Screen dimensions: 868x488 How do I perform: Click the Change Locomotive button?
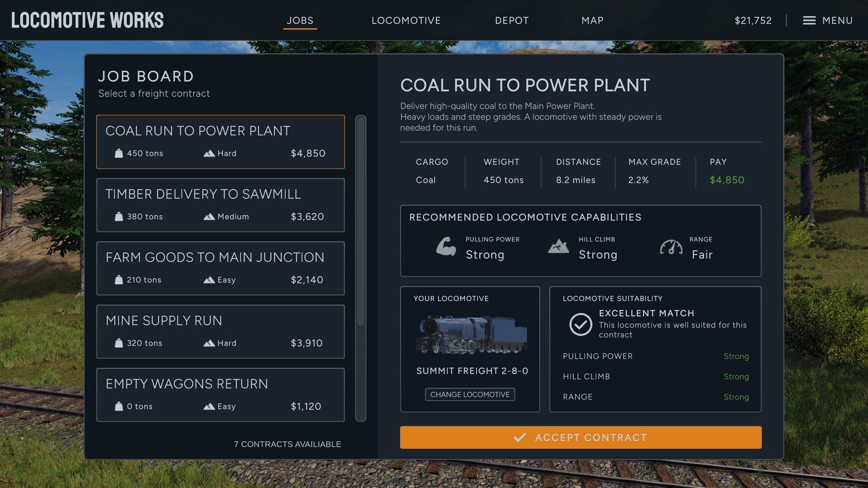click(x=470, y=394)
